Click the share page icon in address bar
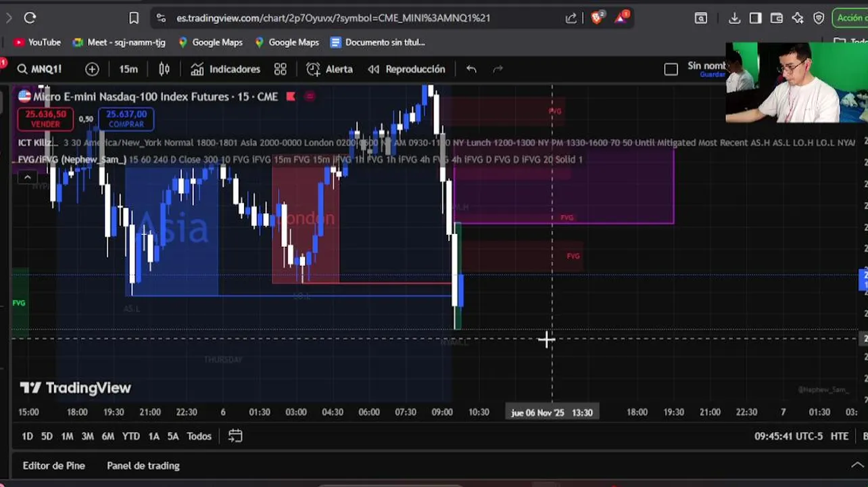Image resolution: width=868 pixels, height=487 pixels. pos(571,18)
